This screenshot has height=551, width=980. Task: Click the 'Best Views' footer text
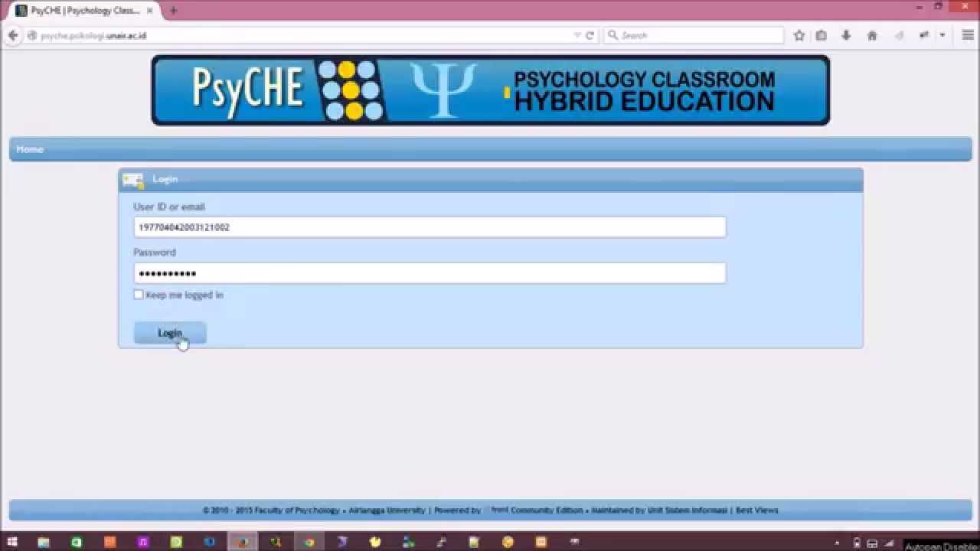[x=756, y=510]
